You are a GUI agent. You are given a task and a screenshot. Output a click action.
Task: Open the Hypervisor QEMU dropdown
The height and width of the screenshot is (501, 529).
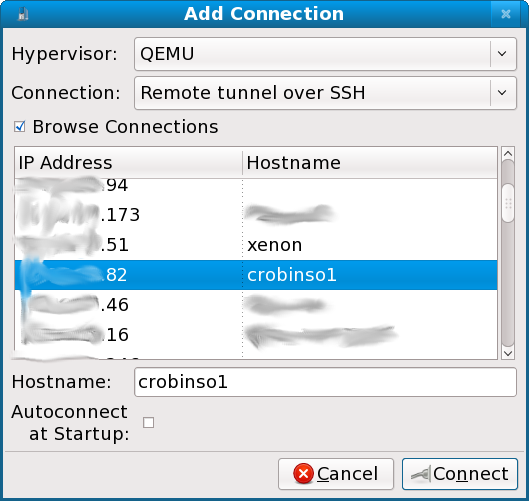click(x=325, y=54)
